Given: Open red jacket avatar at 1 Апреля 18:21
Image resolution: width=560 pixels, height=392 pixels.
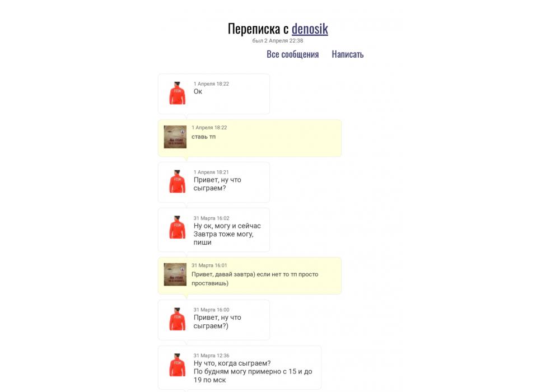Looking at the screenshot, I should point(178,181).
